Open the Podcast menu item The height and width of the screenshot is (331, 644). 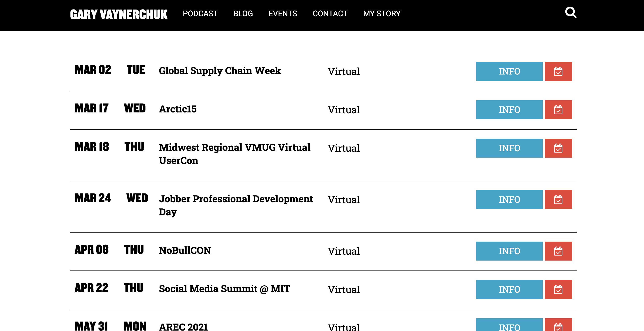(200, 14)
